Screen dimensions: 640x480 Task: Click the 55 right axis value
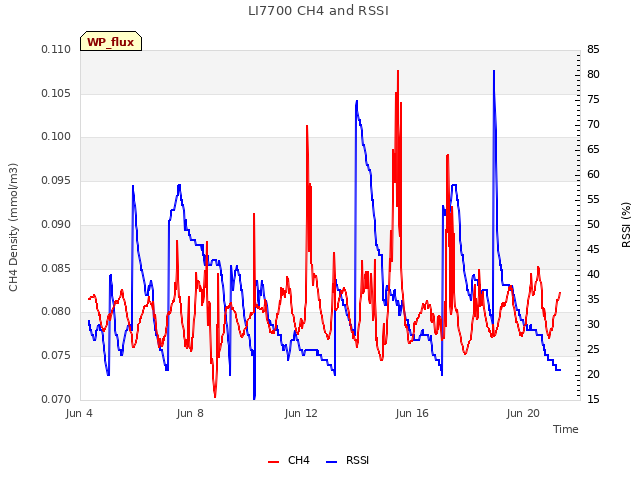pos(593,200)
